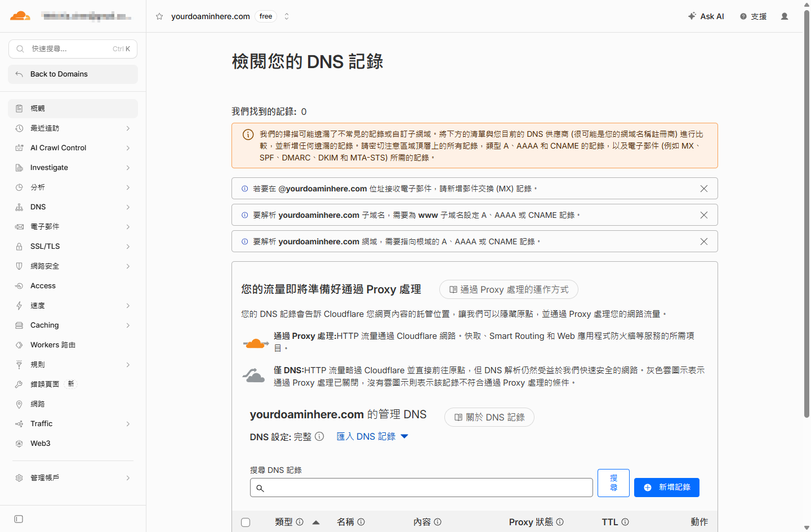Viewport: 811px width, 532px height.
Task: Click the 搜尋 search button
Action: (x=613, y=483)
